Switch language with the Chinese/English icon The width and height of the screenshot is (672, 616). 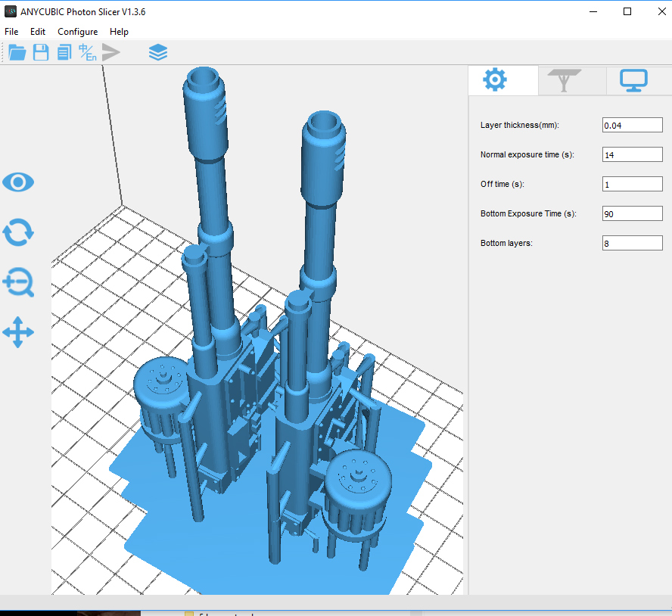(x=88, y=53)
